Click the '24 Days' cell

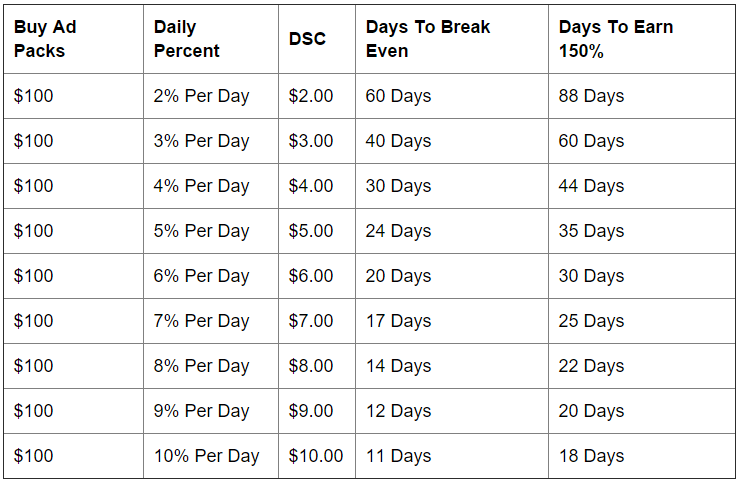(x=398, y=231)
